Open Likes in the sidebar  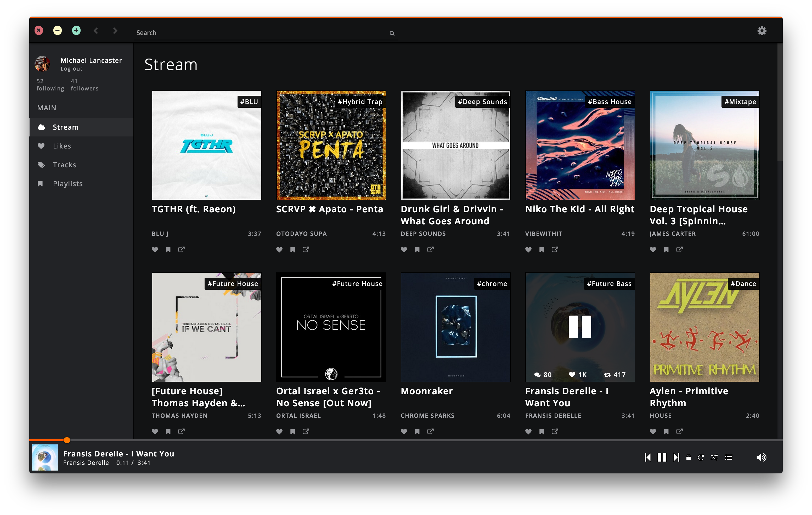click(62, 146)
